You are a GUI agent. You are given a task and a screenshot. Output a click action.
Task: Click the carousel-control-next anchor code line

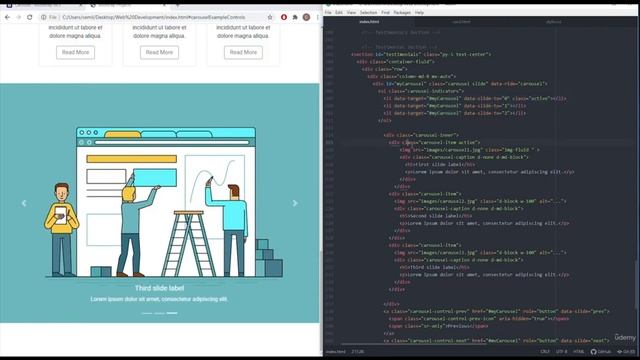[x=496, y=340]
